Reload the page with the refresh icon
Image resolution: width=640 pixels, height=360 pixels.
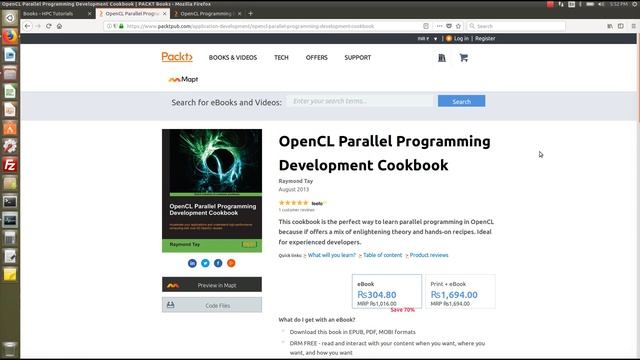49,26
